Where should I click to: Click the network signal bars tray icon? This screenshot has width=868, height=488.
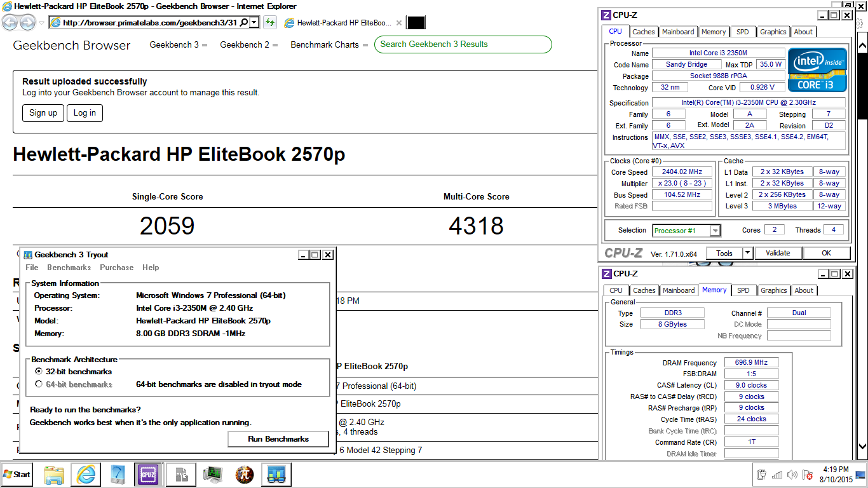[x=777, y=475]
